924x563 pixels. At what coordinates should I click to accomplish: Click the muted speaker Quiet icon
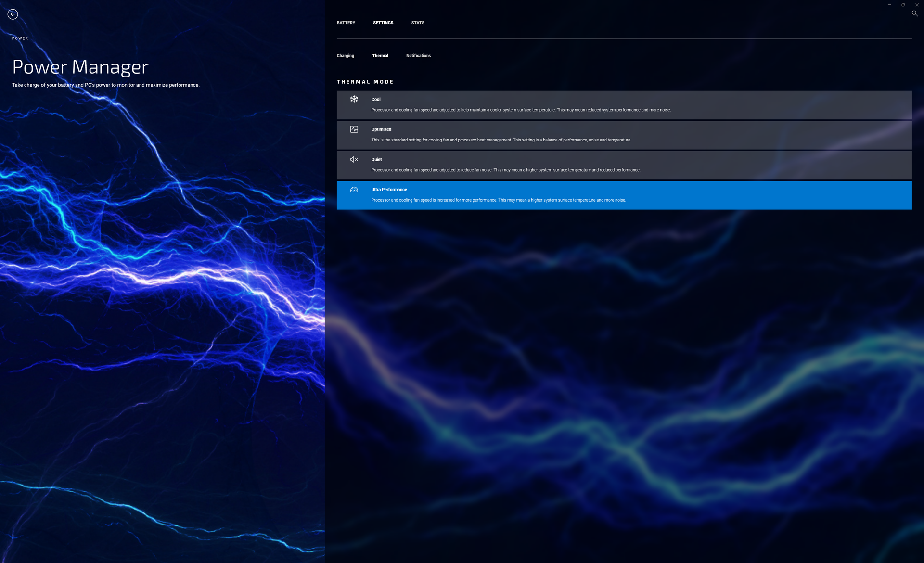pyautogui.click(x=354, y=159)
